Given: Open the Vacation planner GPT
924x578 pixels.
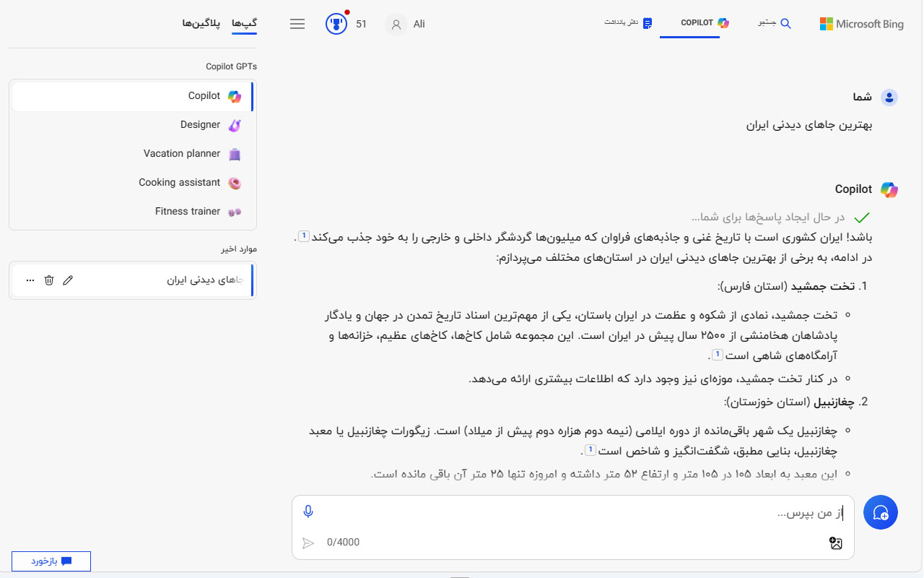Looking at the screenshot, I should click(x=181, y=153).
